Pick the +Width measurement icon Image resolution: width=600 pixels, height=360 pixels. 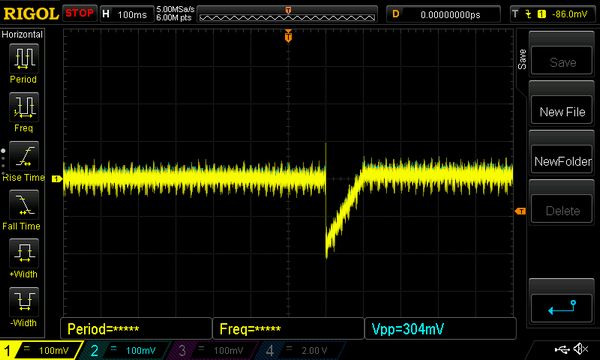pos(24,253)
